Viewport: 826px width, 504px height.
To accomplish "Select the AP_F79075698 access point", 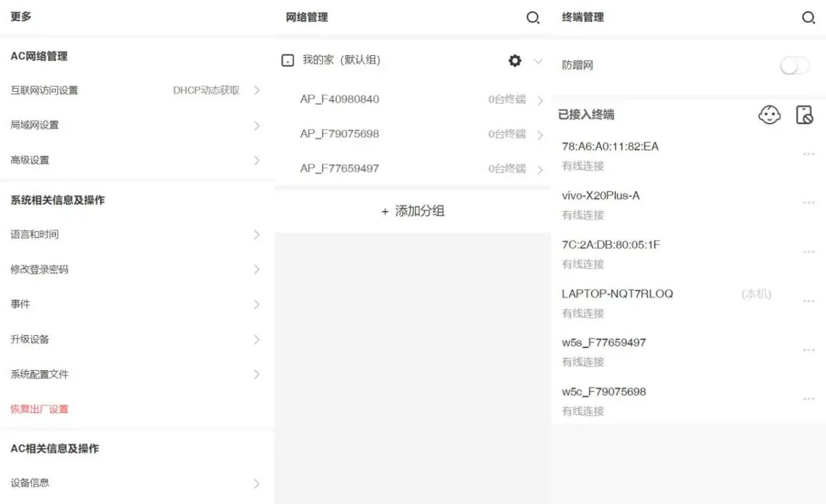I will (x=340, y=134).
